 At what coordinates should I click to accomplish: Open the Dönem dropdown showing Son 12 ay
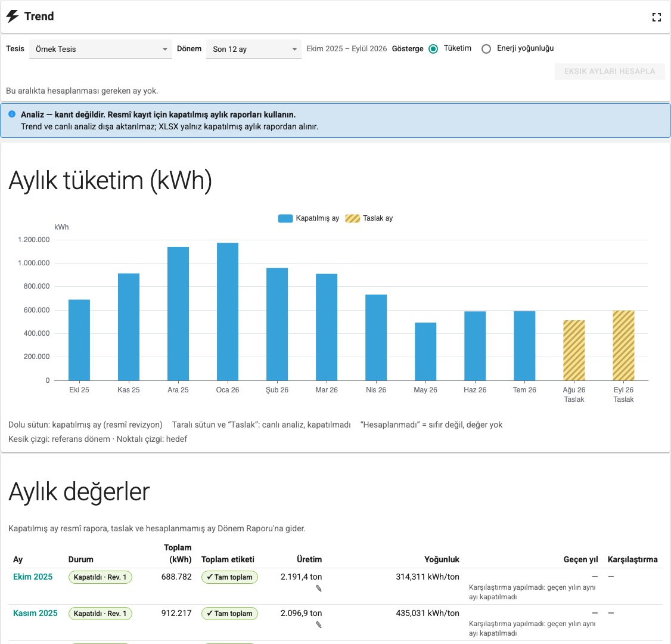(254, 49)
